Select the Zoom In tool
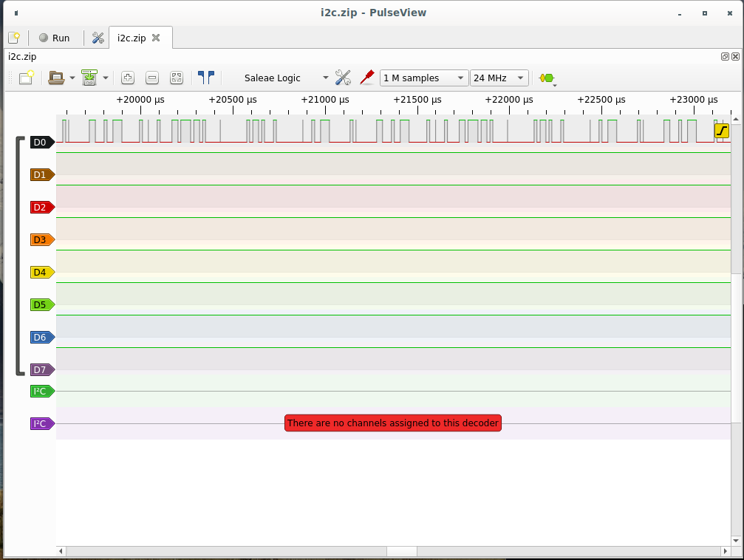744x560 pixels. pos(127,78)
